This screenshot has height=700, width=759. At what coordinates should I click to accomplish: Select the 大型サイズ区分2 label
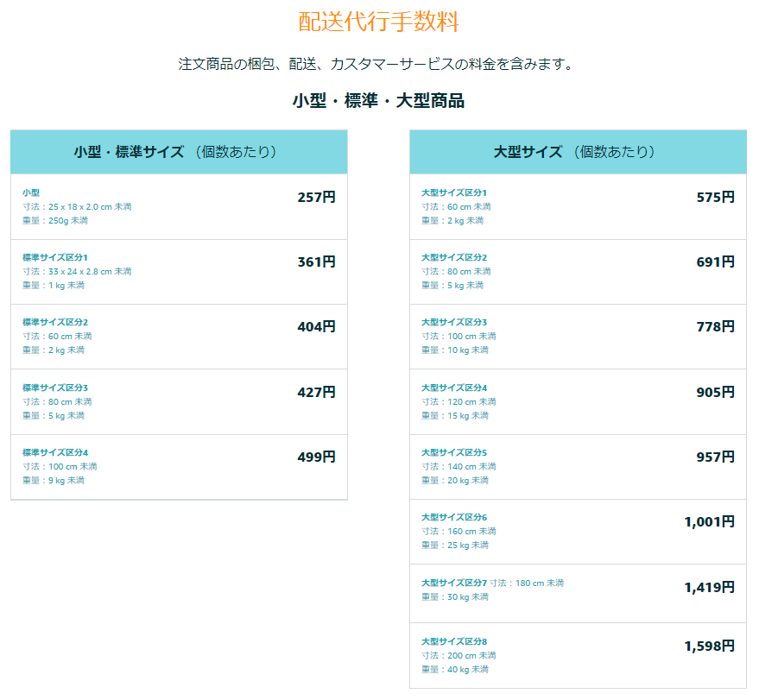(x=454, y=257)
